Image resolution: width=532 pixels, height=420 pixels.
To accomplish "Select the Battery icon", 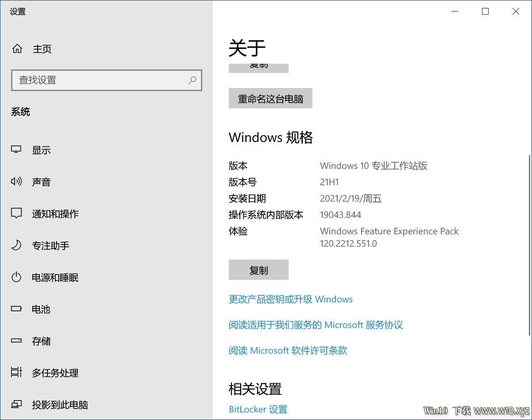I will (x=16, y=309).
